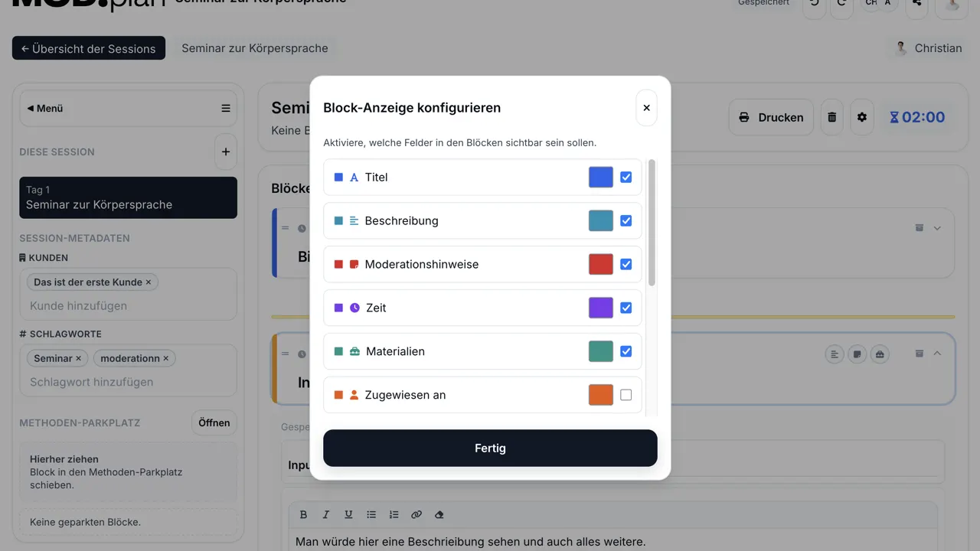
Task: Select the Tag 1 session in the sidebar
Action: (127, 197)
